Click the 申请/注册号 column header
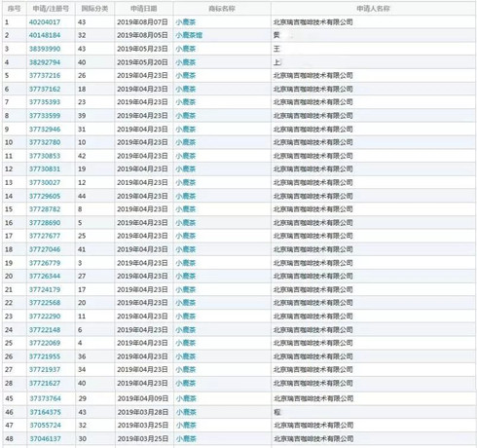The height and width of the screenshot is (448, 477). [51, 9]
